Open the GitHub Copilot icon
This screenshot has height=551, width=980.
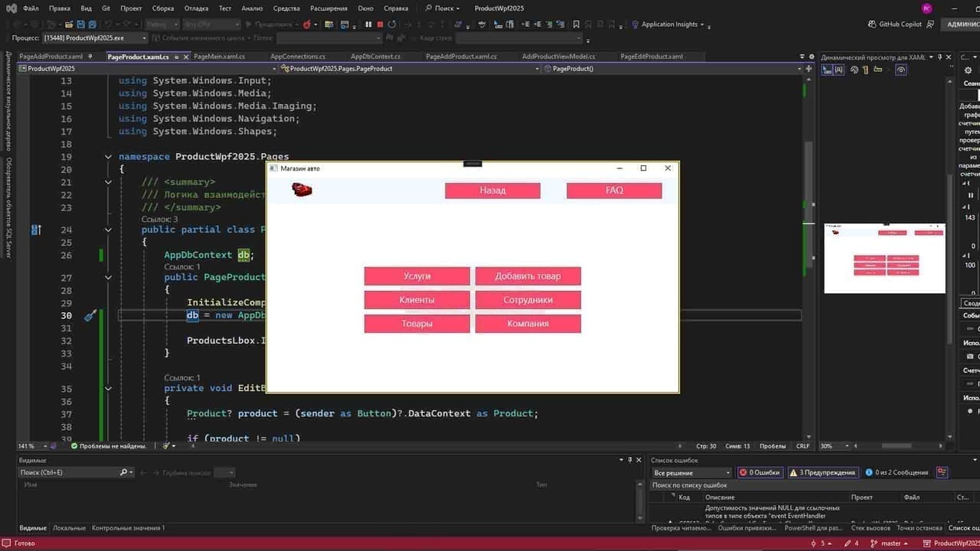pos(873,24)
